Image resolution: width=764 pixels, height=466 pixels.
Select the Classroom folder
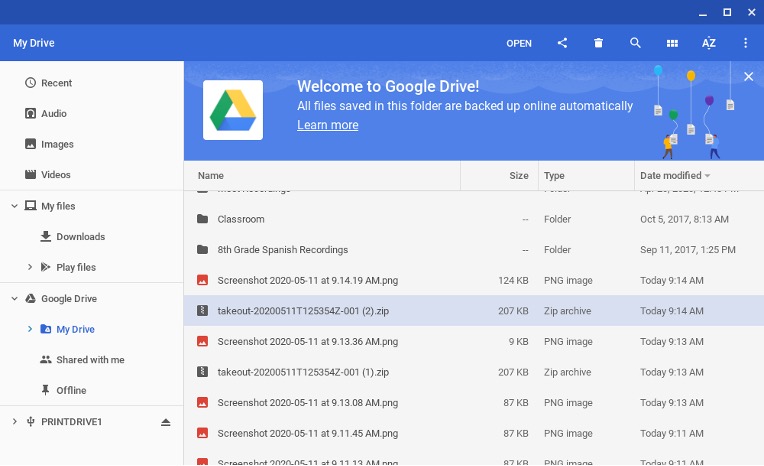click(474, 219)
